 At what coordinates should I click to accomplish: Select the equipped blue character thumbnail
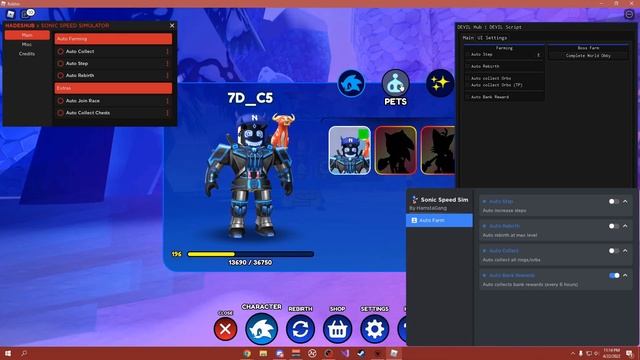[x=350, y=150]
